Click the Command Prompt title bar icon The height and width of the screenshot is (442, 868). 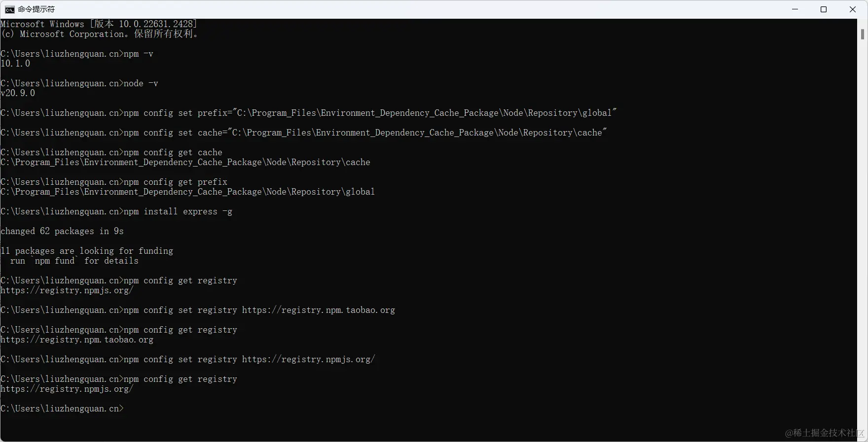[9, 9]
